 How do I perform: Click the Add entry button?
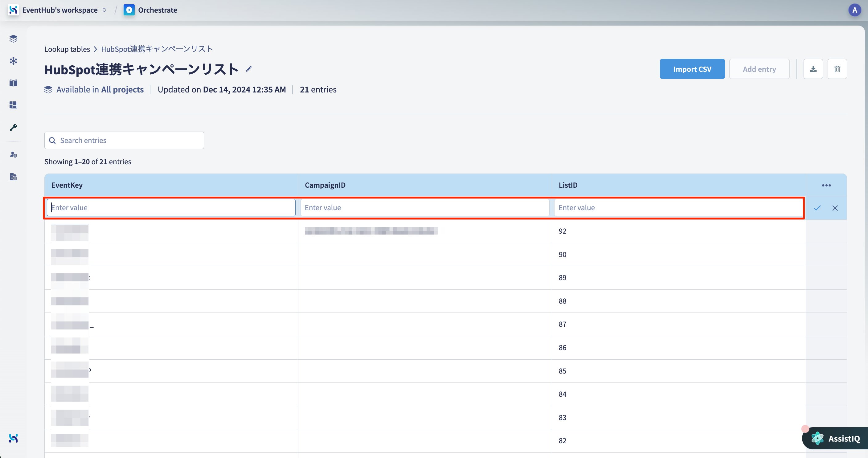tap(759, 69)
